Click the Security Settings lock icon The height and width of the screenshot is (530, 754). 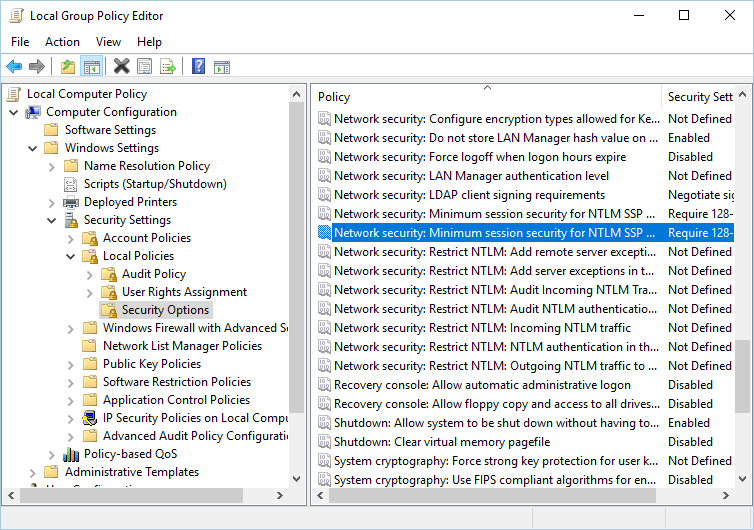[x=71, y=220]
